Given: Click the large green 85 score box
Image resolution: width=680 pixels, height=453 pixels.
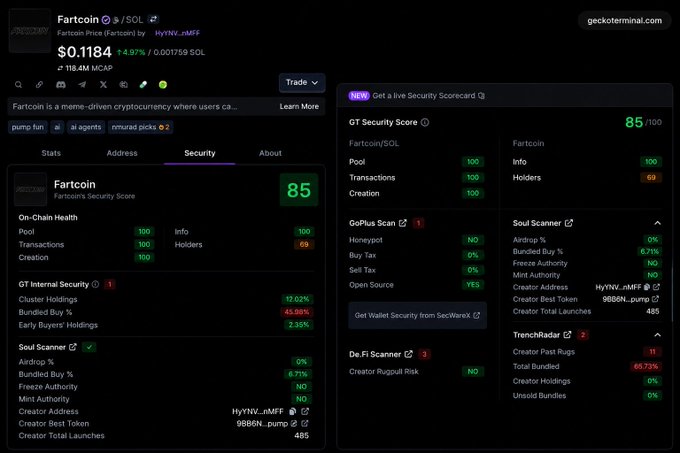Looking at the screenshot, I should (299, 189).
